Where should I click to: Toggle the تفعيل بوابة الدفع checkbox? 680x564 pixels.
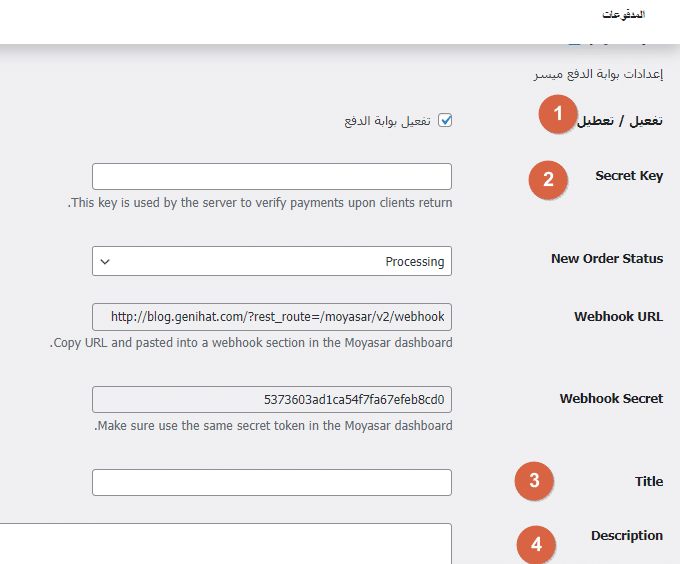tap(445, 120)
